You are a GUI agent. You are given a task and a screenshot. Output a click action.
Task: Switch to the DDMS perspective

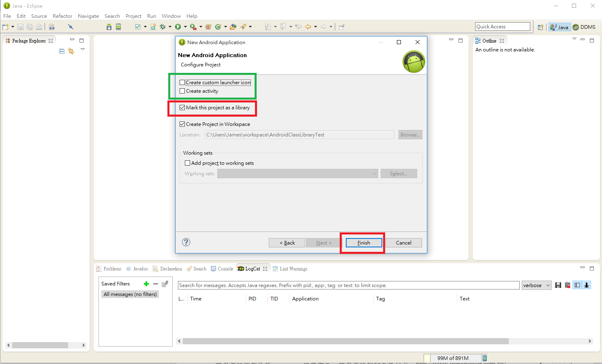click(584, 27)
